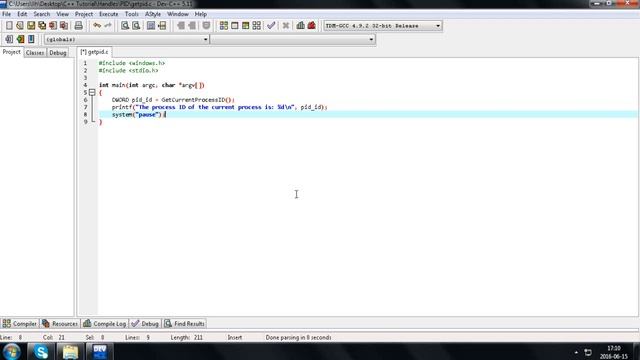Open the Windows Start button
This screenshot has width=640, height=360.
pyautogui.click(x=11, y=351)
